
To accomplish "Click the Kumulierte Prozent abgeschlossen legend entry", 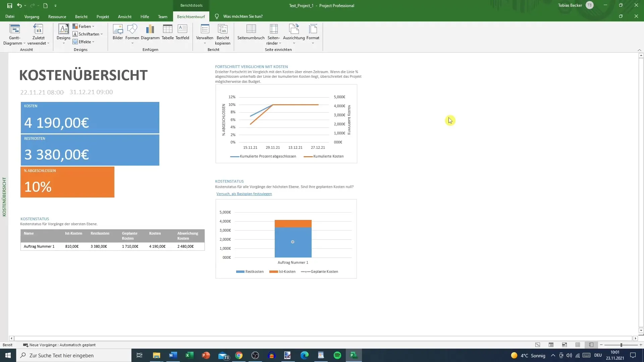I will (x=263, y=156).
